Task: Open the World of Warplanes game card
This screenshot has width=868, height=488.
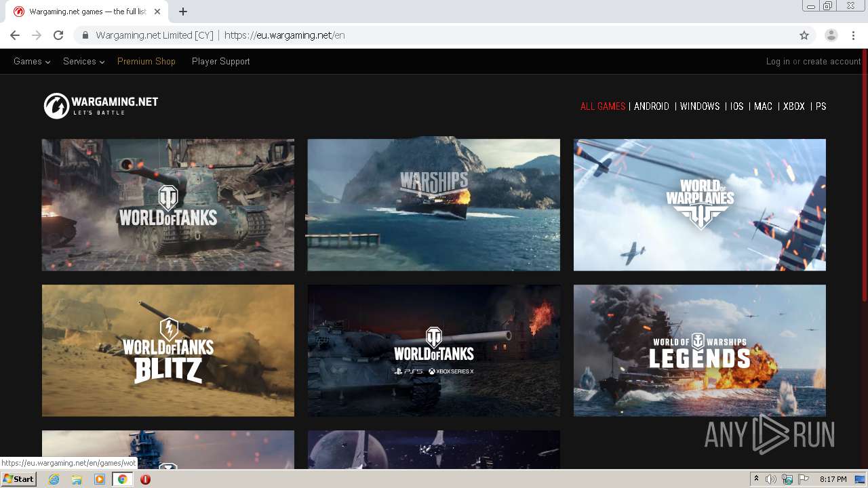Action: 700,205
